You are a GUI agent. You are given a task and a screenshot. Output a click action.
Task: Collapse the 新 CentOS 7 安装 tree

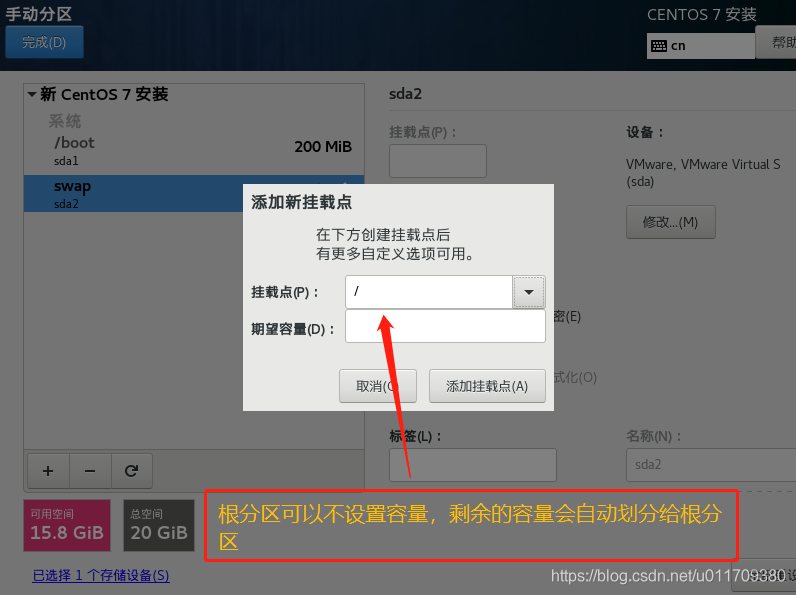pos(32,94)
